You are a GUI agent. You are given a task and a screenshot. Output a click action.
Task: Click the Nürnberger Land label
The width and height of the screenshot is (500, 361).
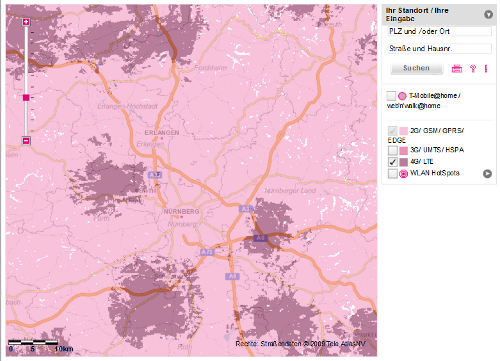point(290,191)
